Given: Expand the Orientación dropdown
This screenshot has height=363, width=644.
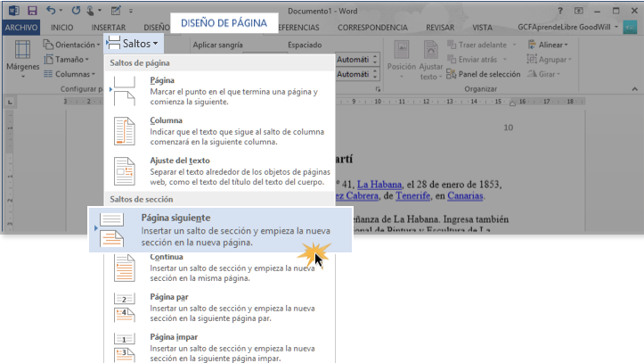Looking at the screenshot, I should 77,45.
